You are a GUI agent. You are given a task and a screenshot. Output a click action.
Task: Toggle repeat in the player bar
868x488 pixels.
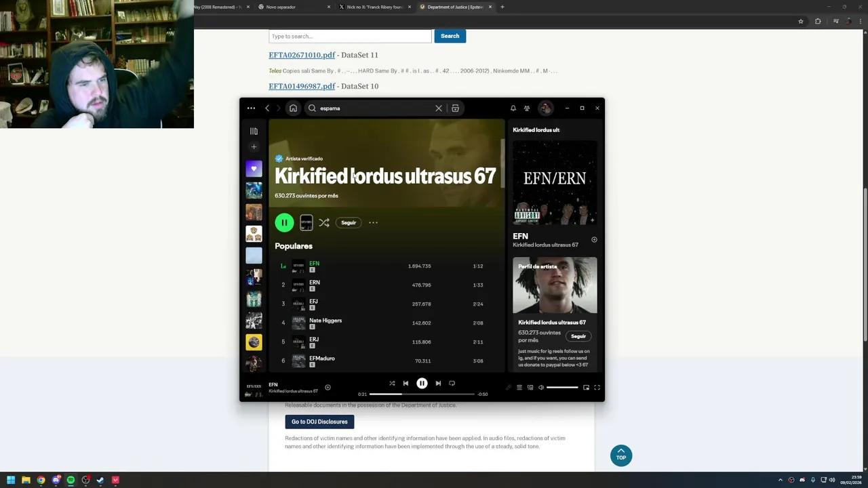click(x=452, y=384)
